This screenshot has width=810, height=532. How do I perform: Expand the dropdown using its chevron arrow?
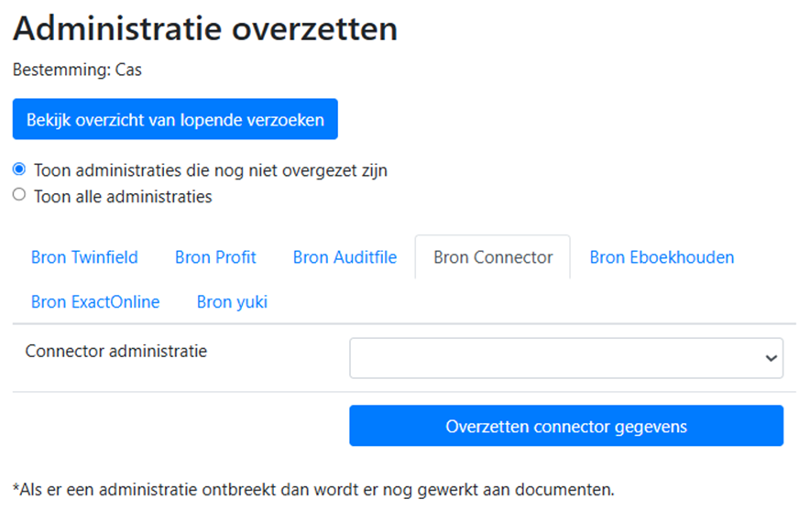click(771, 358)
